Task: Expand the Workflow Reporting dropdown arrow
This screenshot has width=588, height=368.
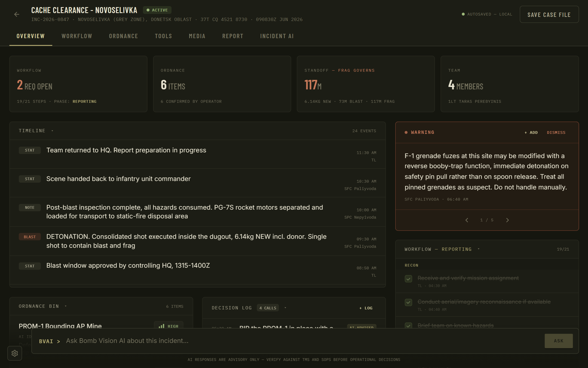Action: (x=479, y=249)
